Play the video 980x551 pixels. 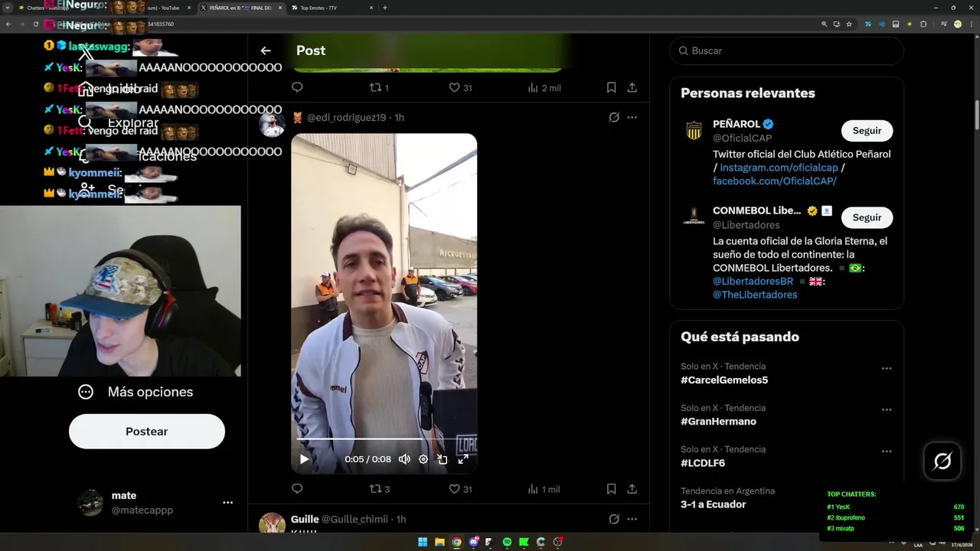304,459
